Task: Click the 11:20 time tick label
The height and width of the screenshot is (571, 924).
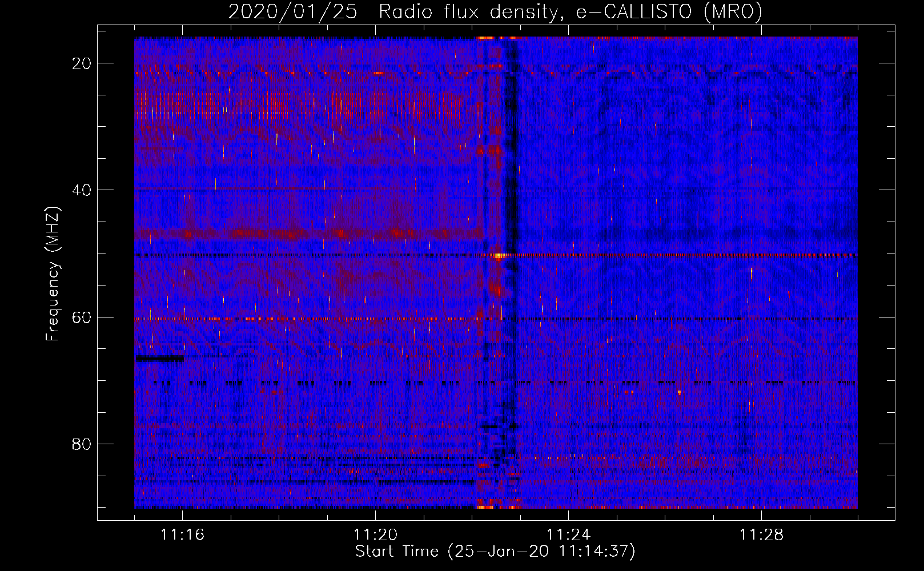Action: pos(375,535)
